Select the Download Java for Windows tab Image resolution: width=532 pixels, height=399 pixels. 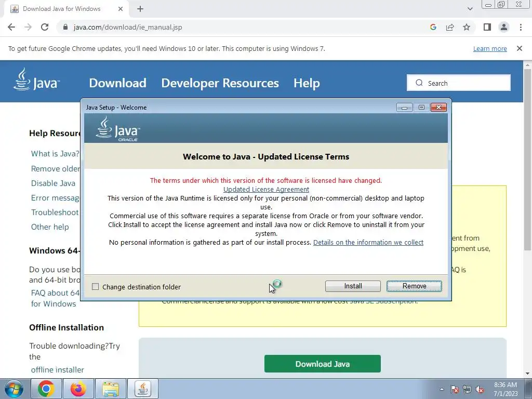(x=66, y=9)
